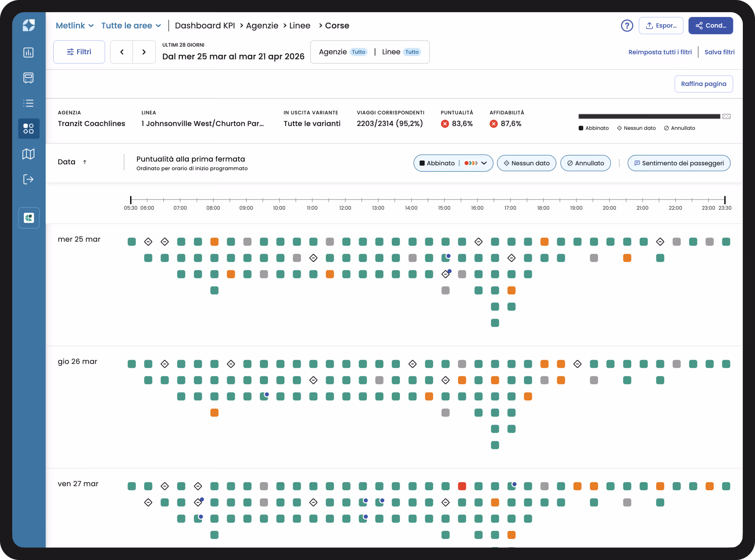Click Annullato legend circle icon
Viewport: 755px width, 560px height.
tap(666, 128)
